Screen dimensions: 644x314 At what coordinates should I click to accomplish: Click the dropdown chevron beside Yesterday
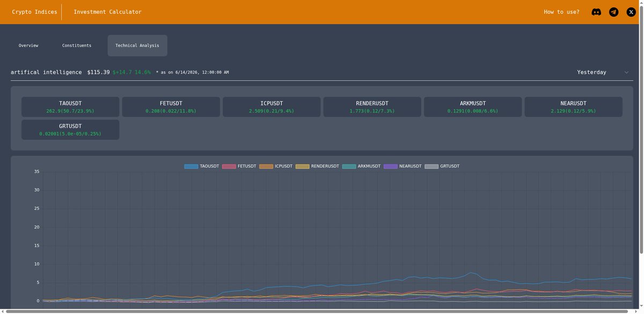[626, 72]
